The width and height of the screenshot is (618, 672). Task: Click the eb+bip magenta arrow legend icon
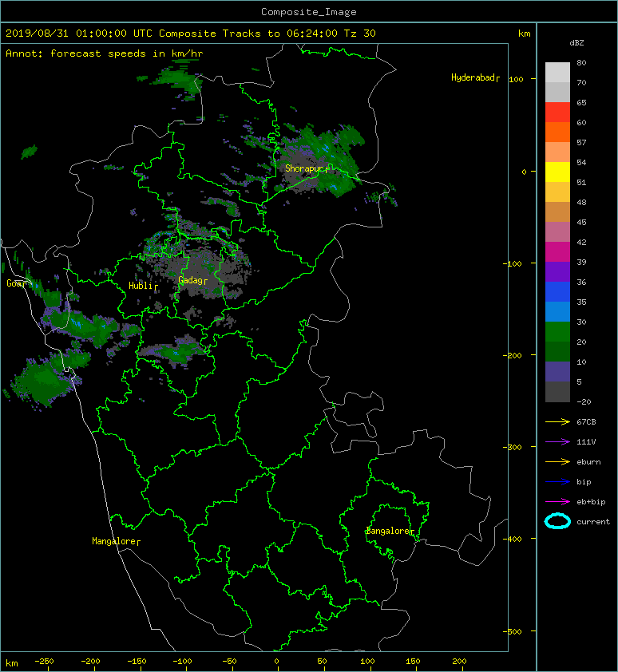[x=557, y=501]
